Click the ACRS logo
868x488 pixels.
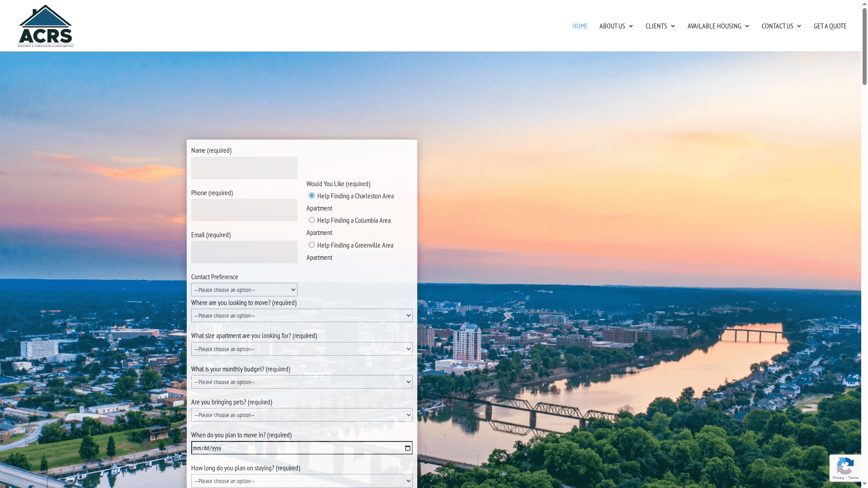(x=45, y=26)
